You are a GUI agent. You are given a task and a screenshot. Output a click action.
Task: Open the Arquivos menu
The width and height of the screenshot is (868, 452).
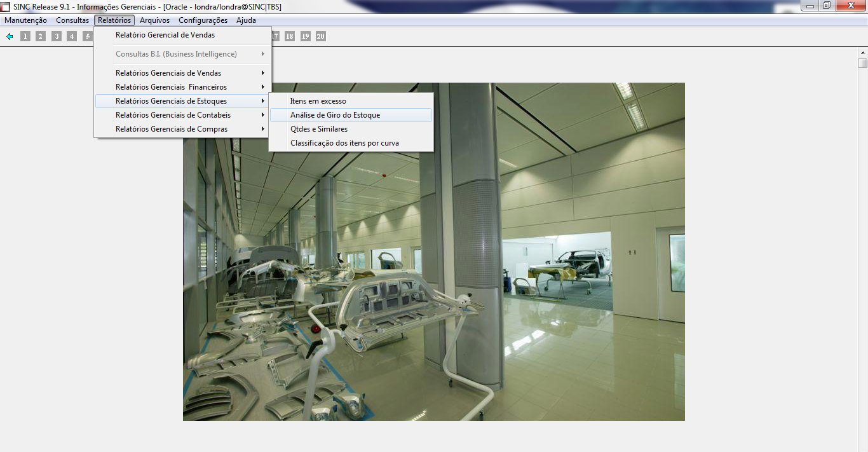(x=154, y=20)
